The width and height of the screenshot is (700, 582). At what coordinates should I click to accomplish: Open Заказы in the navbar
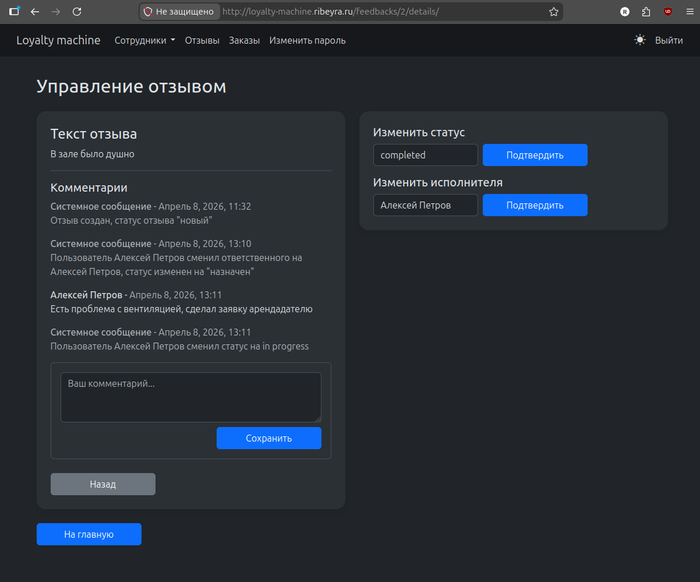coord(244,40)
